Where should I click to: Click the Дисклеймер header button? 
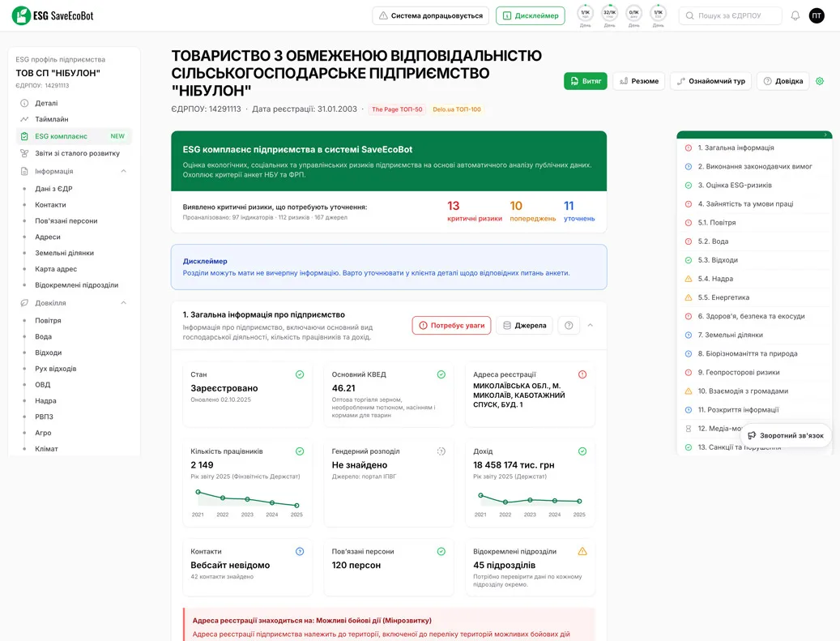coord(531,15)
